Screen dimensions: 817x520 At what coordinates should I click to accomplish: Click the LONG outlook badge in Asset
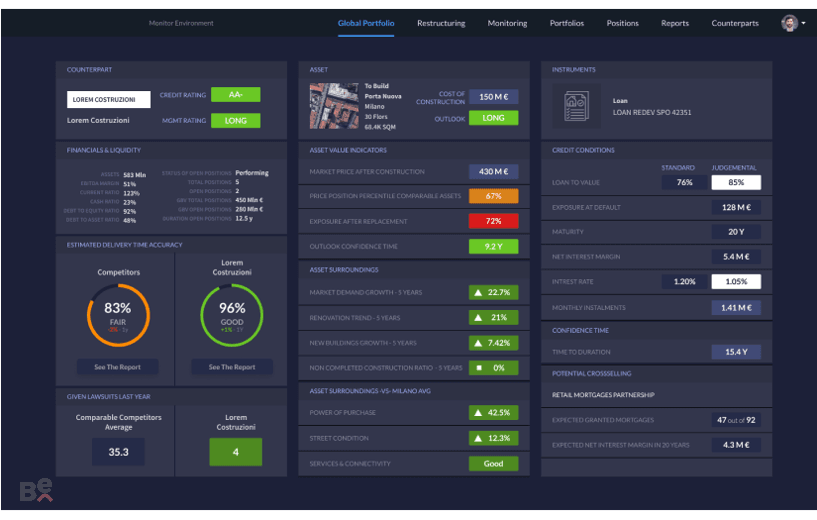pyautogui.click(x=493, y=118)
